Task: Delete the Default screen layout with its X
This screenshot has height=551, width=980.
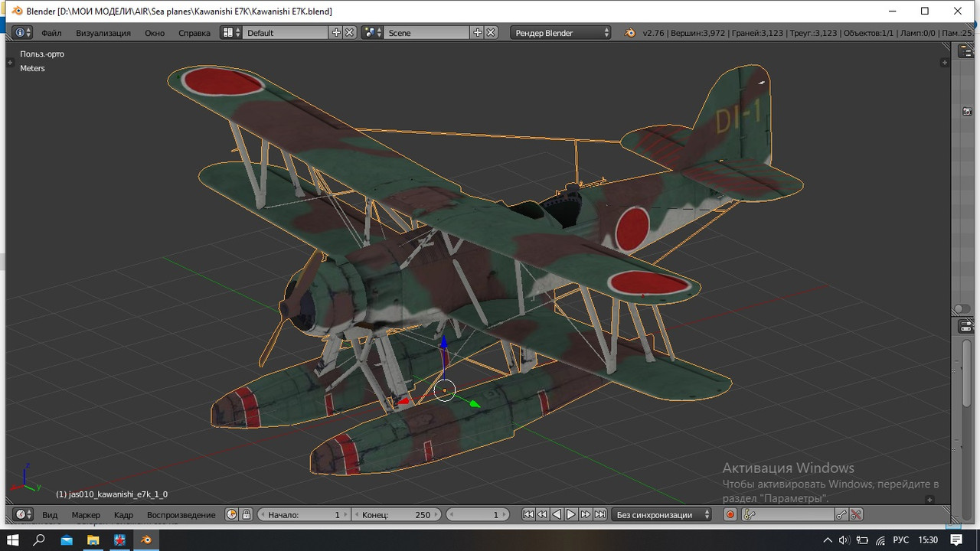Action: point(349,33)
